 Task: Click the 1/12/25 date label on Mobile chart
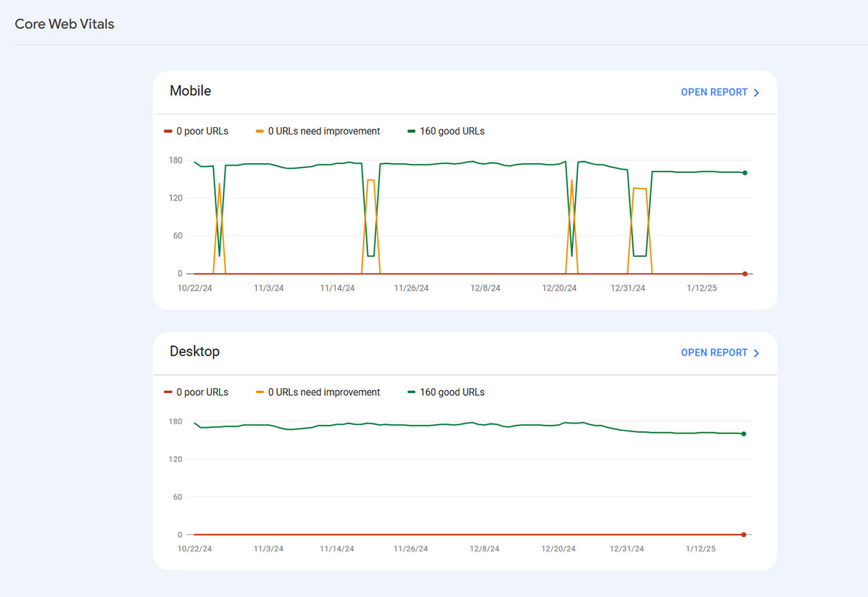pyautogui.click(x=701, y=288)
